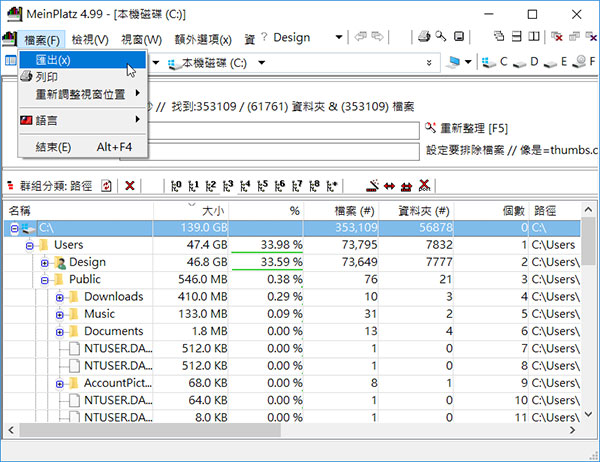Click the red double-arrow column width icon
Screen dimensions: 600x462
click(389, 186)
